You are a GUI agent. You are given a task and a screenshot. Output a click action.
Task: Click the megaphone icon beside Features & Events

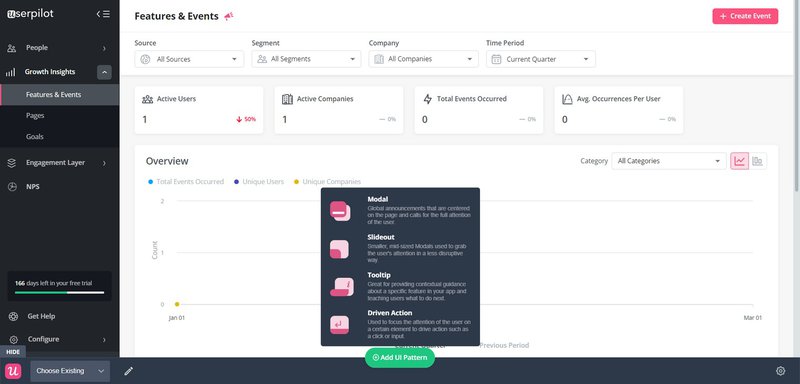pos(229,16)
